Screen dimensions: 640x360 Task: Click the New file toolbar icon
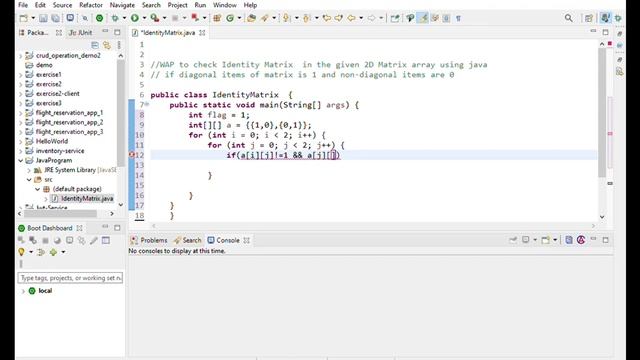click(x=24, y=18)
